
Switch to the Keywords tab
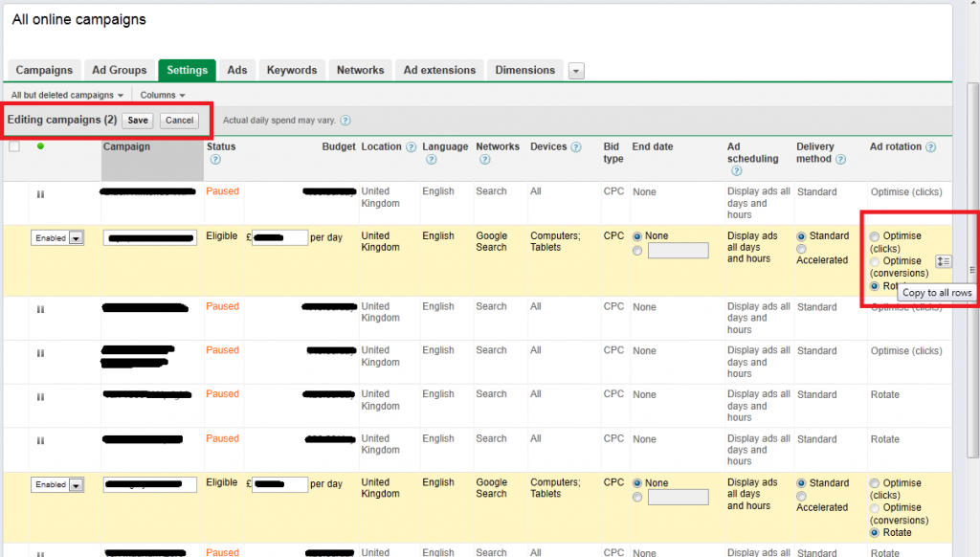coord(291,70)
